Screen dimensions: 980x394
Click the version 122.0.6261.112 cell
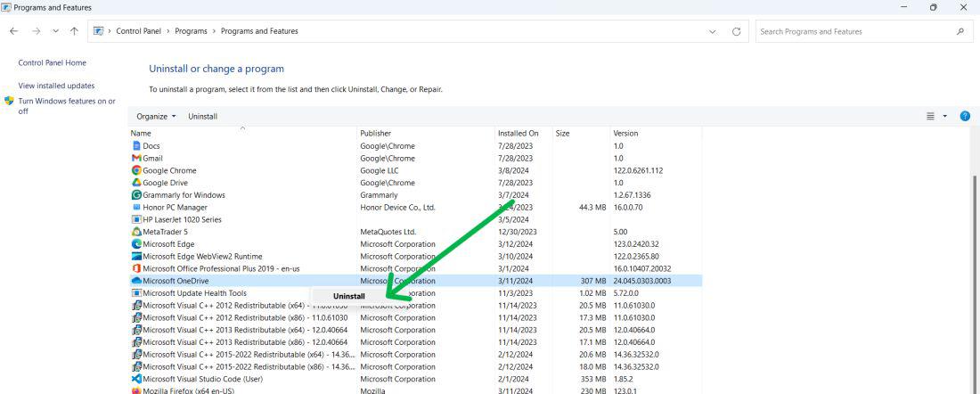click(638, 170)
